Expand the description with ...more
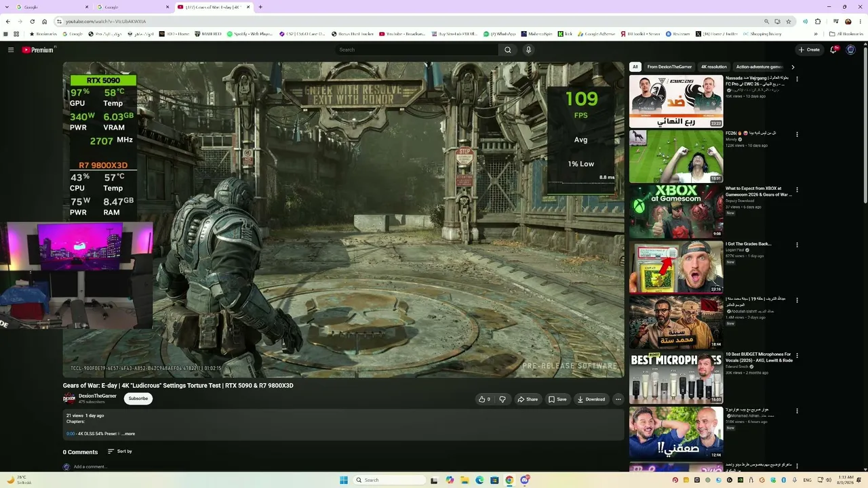This screenshot has height=488, width=868. coord(128,434)
